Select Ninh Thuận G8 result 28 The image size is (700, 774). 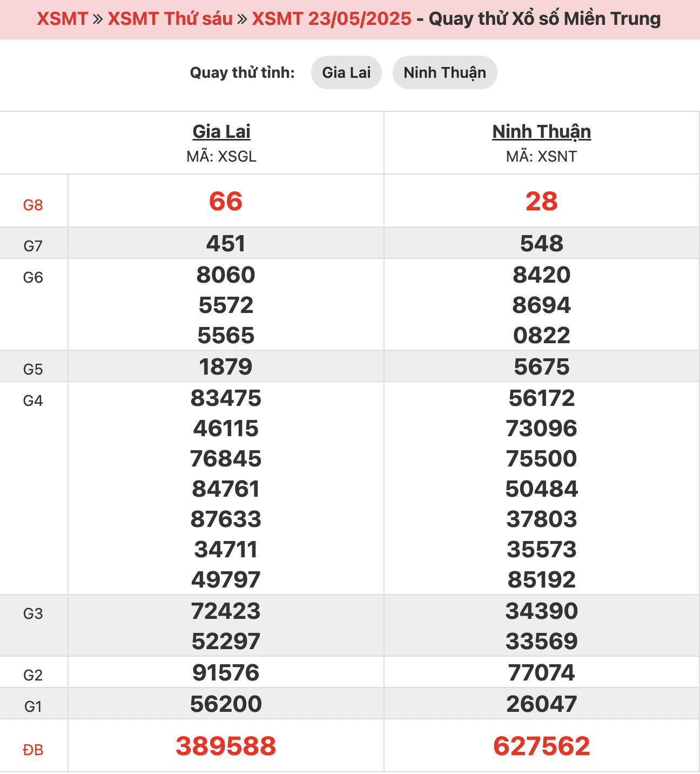(x=542, y=201)
